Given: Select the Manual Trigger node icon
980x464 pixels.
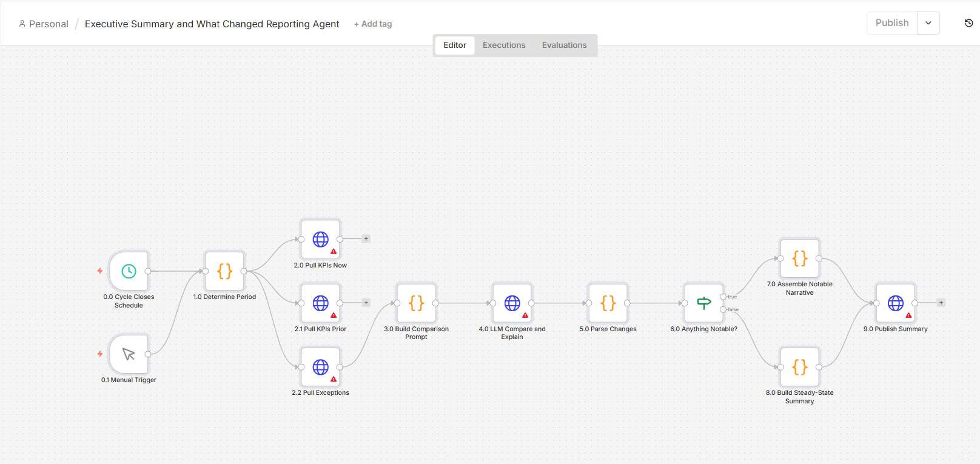Looking at the screenshot, I should pos(129,354).
